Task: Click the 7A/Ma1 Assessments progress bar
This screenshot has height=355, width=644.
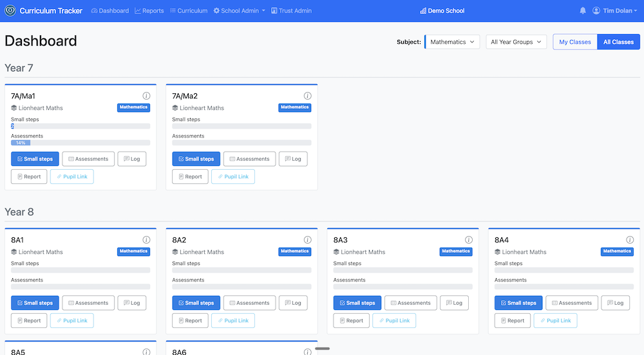Action: 80,143
